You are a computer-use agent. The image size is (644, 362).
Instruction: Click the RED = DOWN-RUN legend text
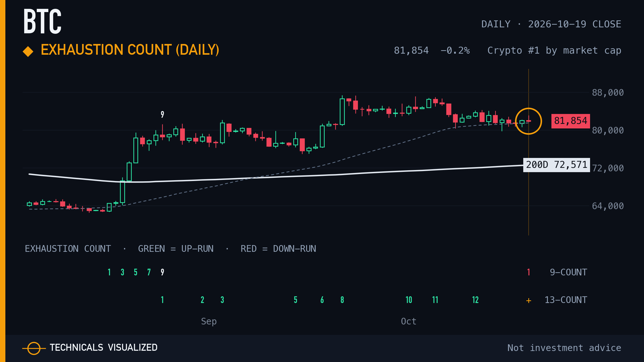278,249
